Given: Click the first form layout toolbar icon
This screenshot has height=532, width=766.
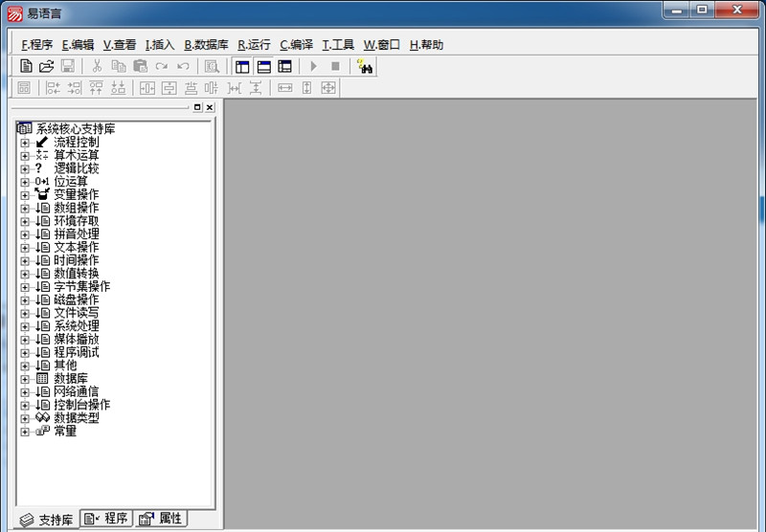Looking at the screenshot, I should click(x=23, y=88).
